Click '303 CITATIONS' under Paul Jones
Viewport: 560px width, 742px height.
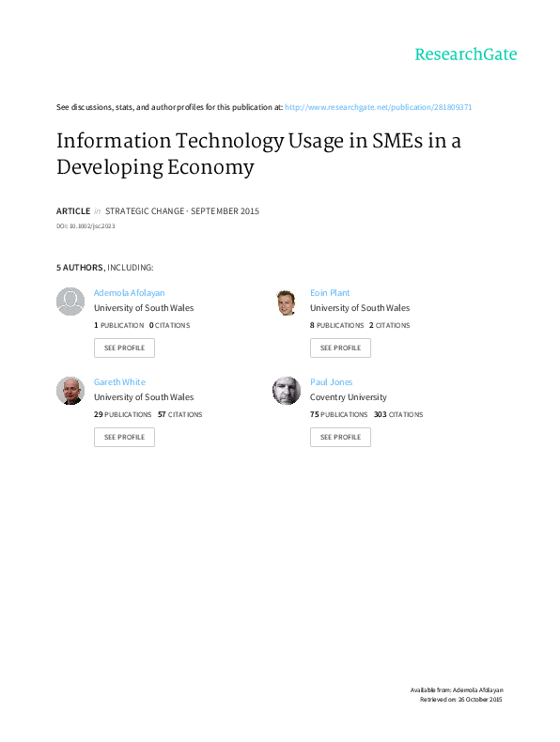(398, 414)
